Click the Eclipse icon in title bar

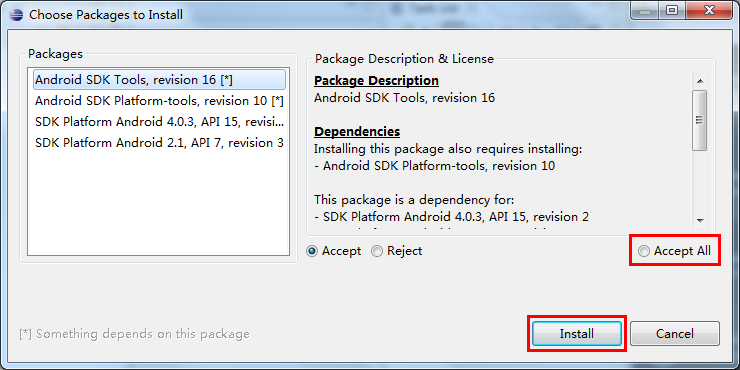(x=16, y=14)
